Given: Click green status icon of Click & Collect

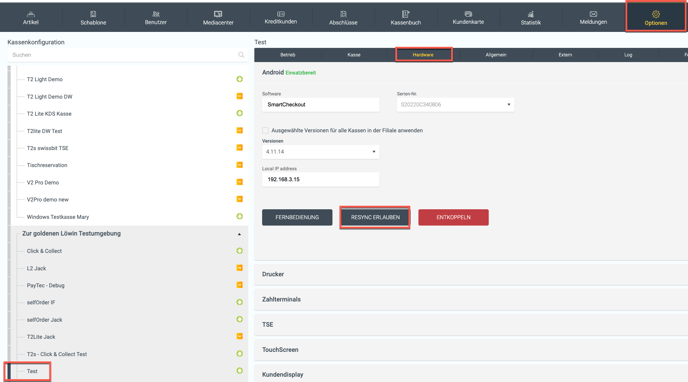Looking at the screenshot, I should pos(240,251).
